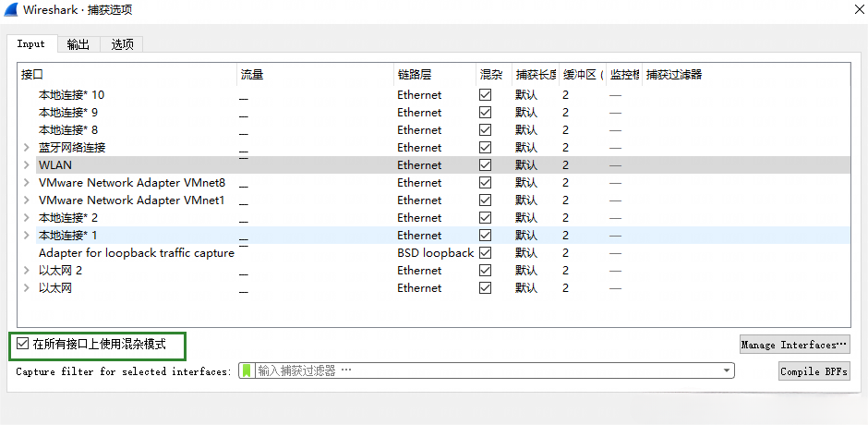
Task: Click the BSD loopback link-layer cell
Action: coord(435,252)
